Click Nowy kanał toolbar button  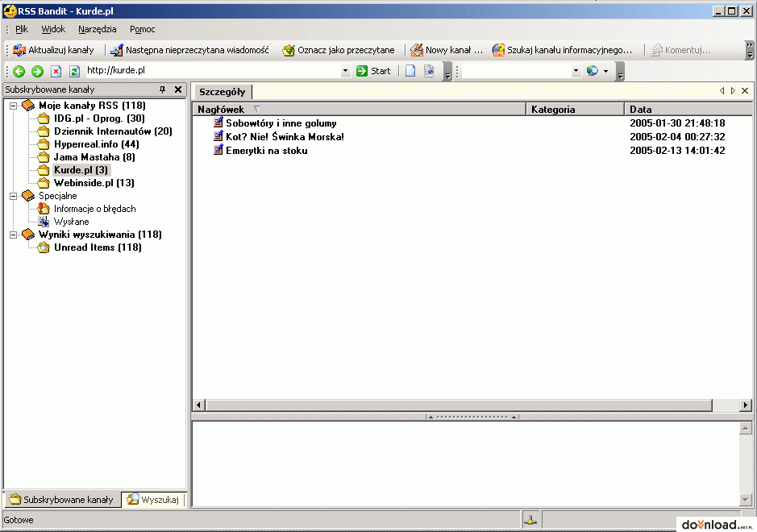click(x=447, y=50)
